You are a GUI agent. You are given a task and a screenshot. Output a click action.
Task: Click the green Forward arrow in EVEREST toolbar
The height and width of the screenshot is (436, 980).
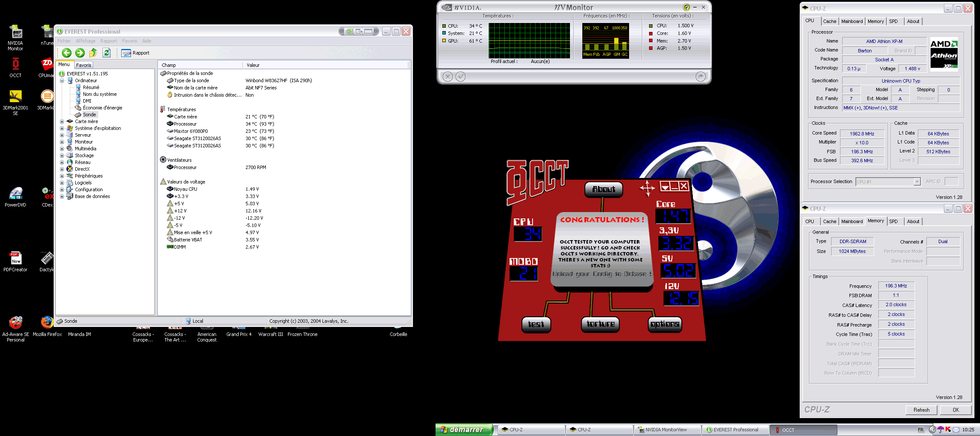(x=80, y=53)
